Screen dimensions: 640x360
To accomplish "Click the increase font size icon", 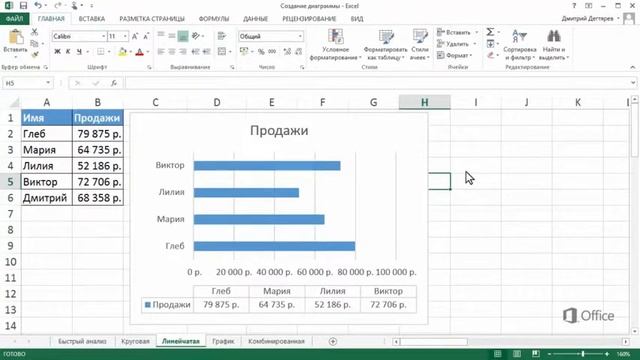I will tap(135, 36).
